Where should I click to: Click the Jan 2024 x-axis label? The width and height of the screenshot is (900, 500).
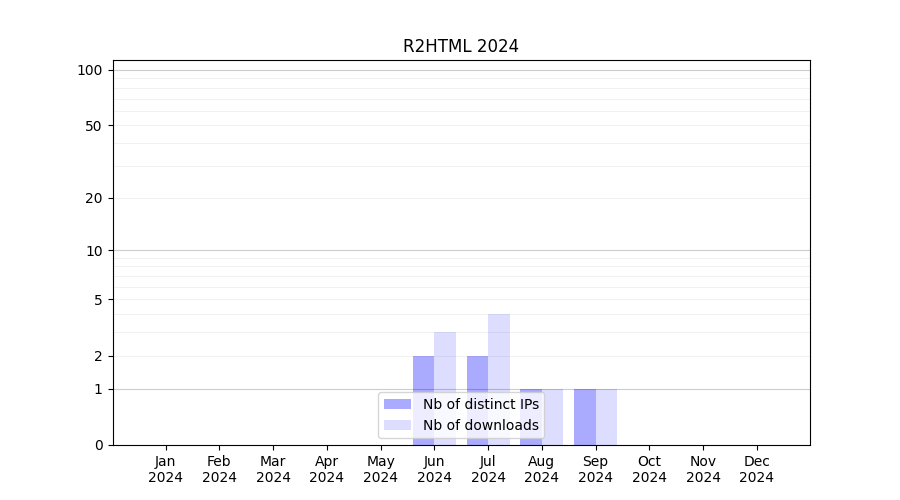[x=166, y=469]
